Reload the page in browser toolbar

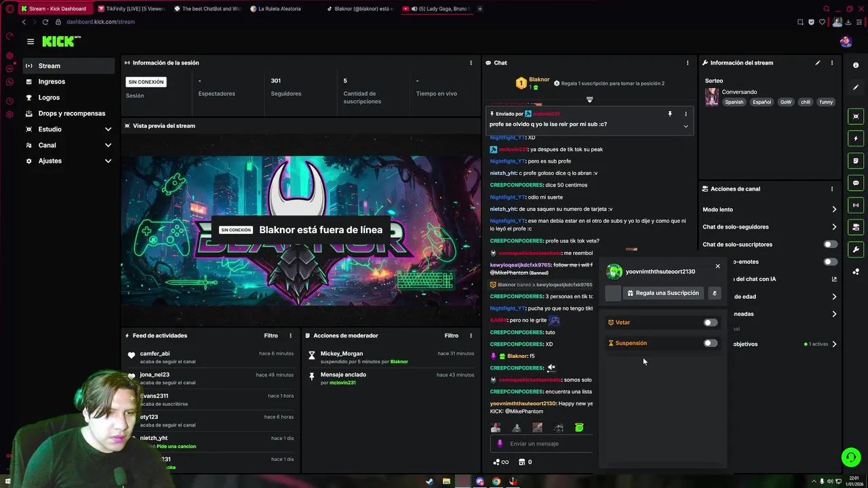45,22
